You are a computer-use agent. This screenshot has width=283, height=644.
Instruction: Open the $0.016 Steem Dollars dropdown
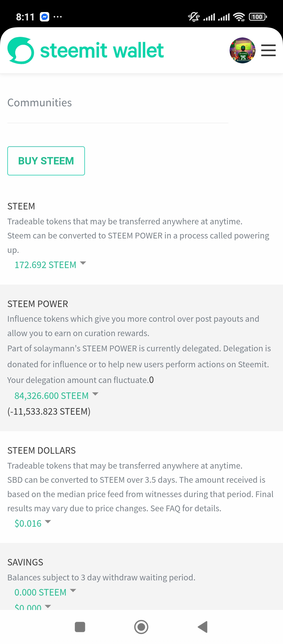(x=33, y=523)
